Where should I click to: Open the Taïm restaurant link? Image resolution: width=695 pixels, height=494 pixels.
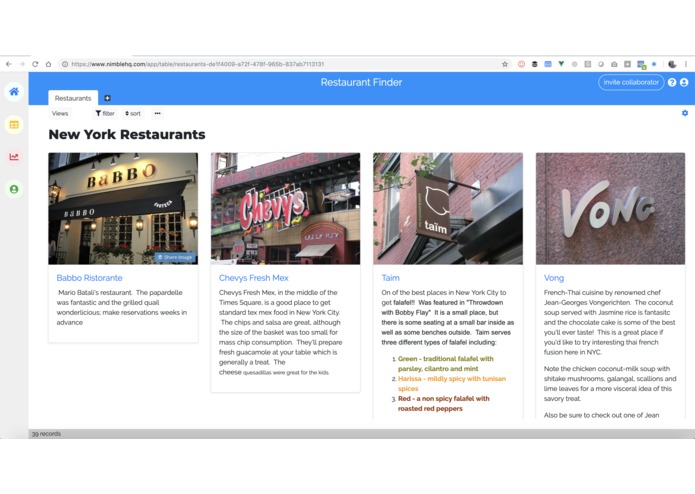coord(390,278)
